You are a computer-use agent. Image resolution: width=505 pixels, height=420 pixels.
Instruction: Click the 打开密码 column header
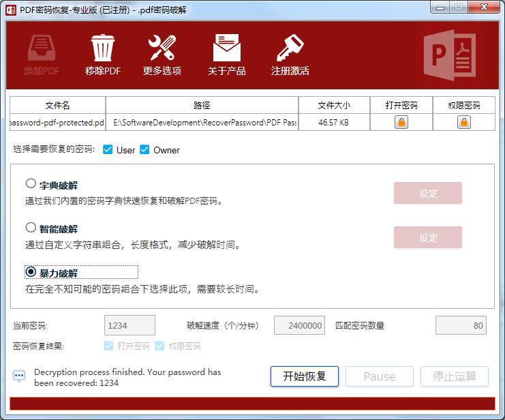[x=401, y=105]
